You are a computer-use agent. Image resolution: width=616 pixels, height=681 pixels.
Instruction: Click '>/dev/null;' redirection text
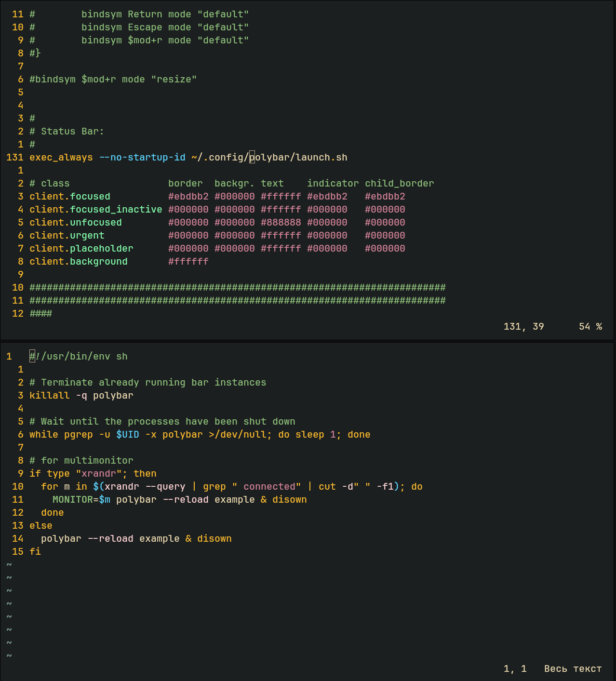[241, 435]
